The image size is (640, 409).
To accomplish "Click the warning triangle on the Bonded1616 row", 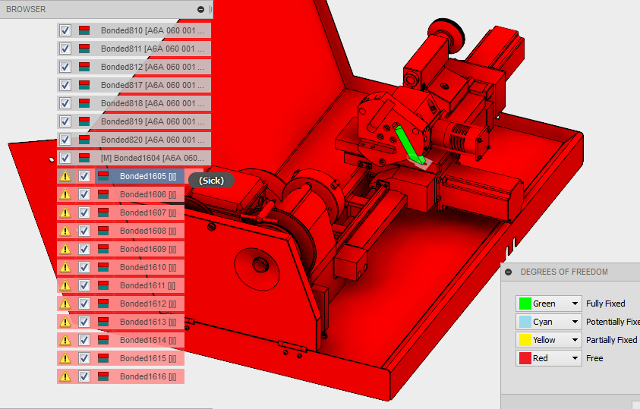I will [x=66, y=376].
